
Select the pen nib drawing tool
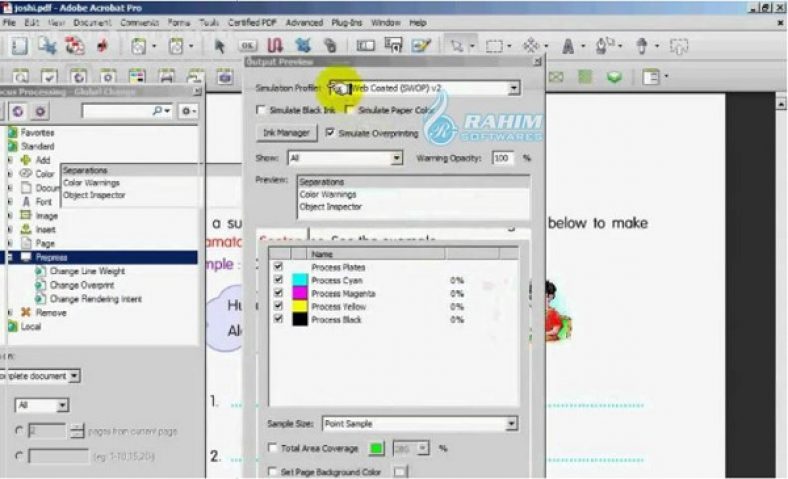(605, 46)
